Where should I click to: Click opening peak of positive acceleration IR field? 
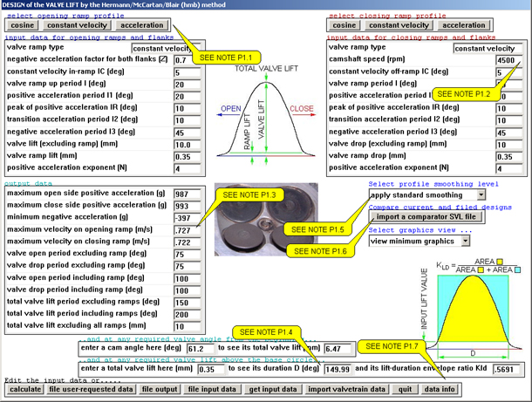187,108
